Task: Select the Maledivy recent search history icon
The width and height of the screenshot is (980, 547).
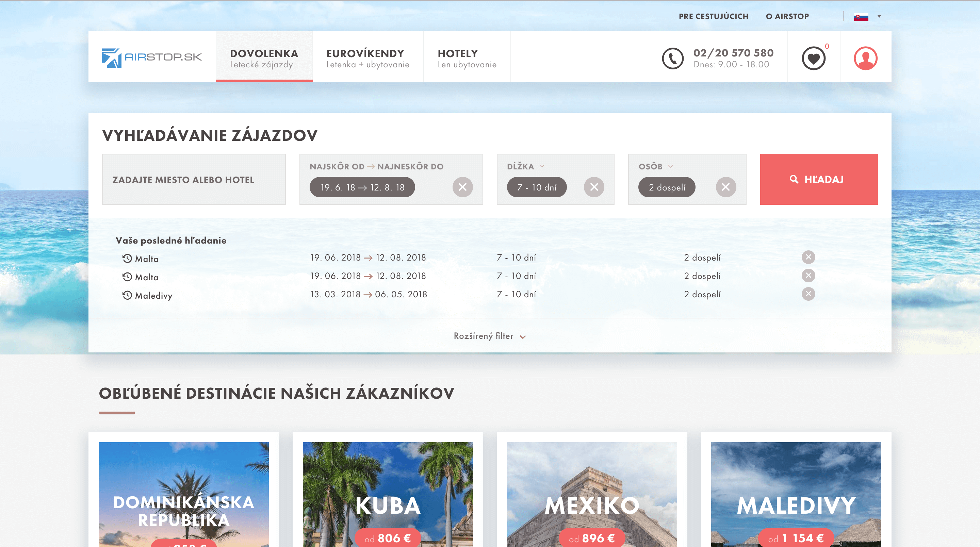Action: [x=127, y=295]
